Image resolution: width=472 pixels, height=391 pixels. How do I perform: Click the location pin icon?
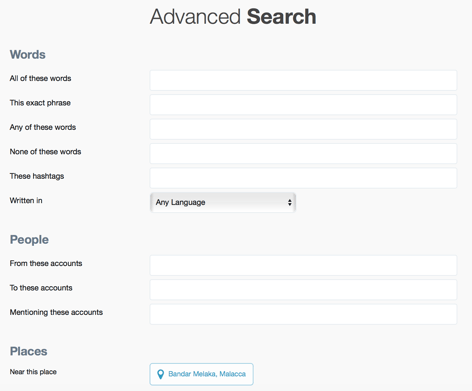[x=160, y=374]
